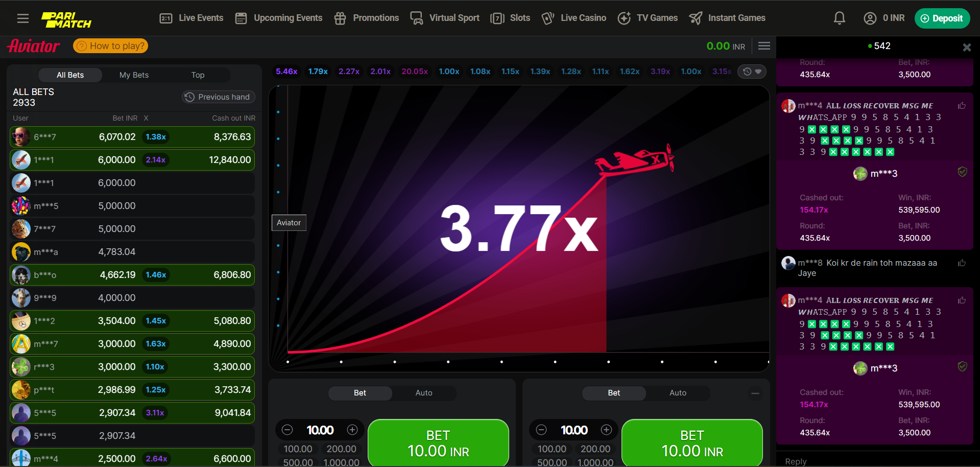980x467 pixels.
Task: Increase first bet amount with plus icon
Action: (352, 430)
